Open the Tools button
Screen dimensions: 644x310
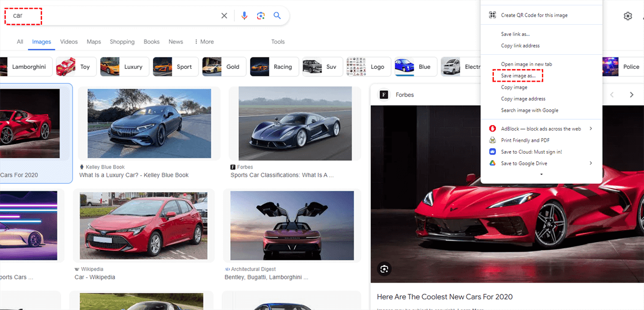pos(278,42)
